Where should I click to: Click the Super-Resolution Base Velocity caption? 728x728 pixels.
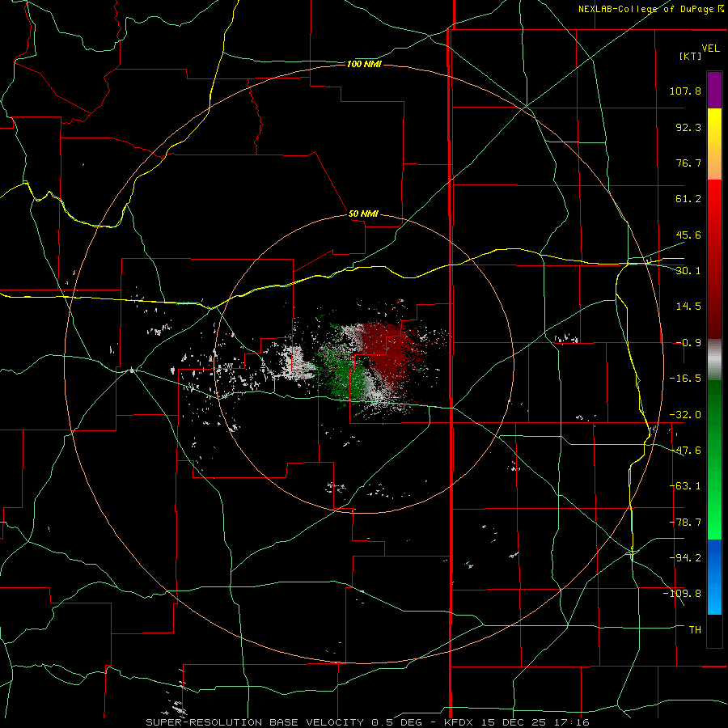click(x=367, y=722)
